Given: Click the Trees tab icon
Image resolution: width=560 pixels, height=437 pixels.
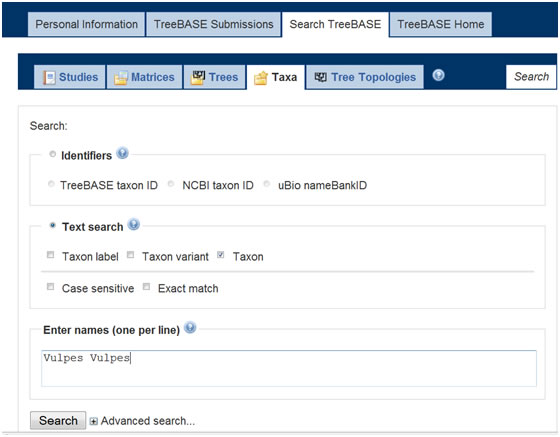Looking at the screenshot, I should click(198, 77).
